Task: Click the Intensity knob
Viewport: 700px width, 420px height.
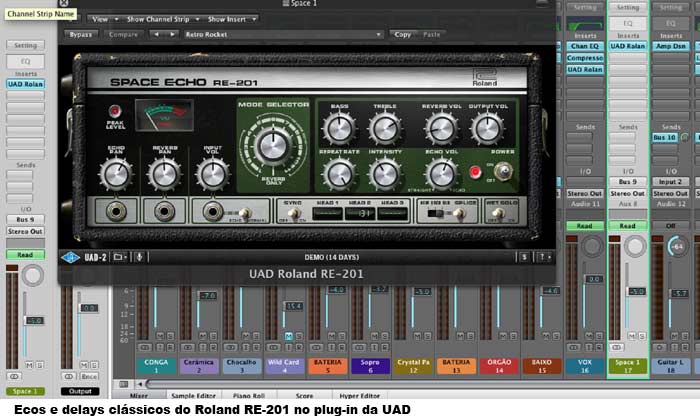Action: (385, 175)
